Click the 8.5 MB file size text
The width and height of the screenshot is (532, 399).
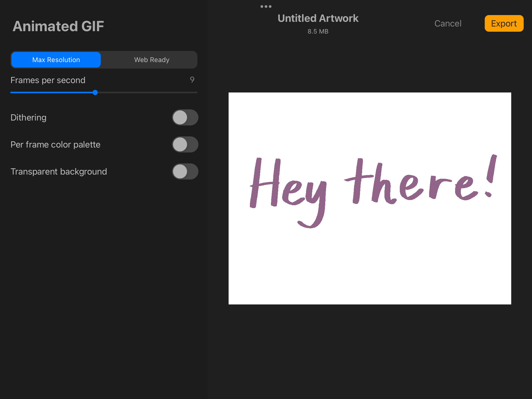pyautogui.click(x=318, y=31)
